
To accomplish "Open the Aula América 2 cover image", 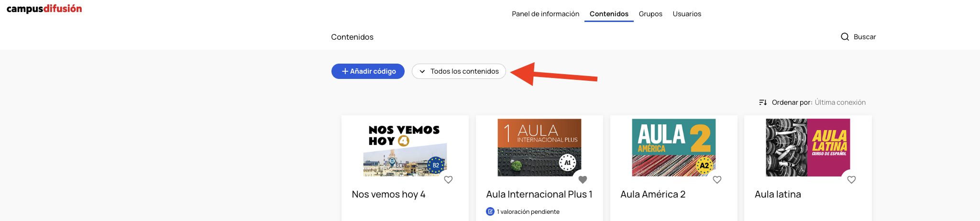I will coord(674,148).
